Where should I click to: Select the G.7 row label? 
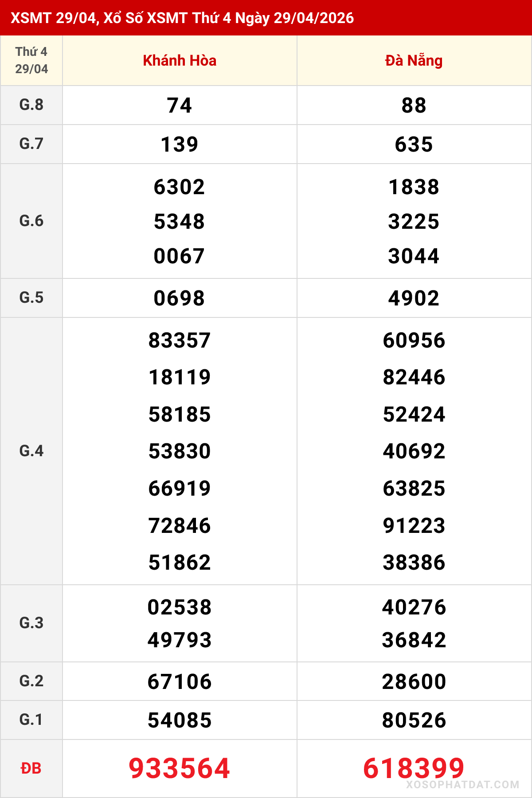tap(31, 144)
